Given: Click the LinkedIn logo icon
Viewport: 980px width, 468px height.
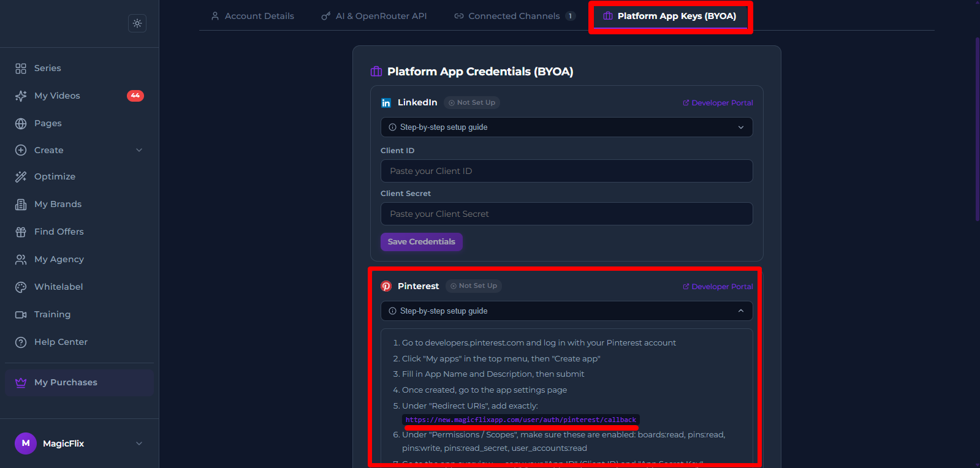Looking at the screenshot, I should [386, 103].
